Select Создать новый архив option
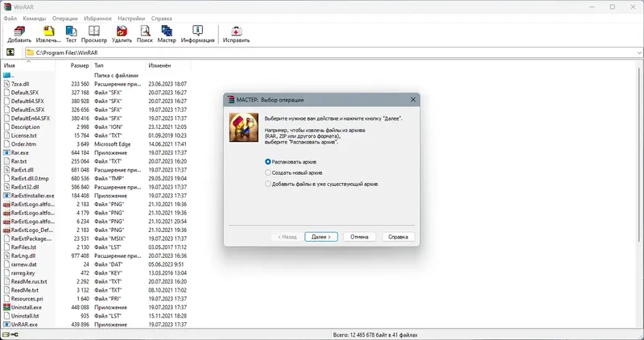Viewport: 644px width, 340px height. (294, 172)
